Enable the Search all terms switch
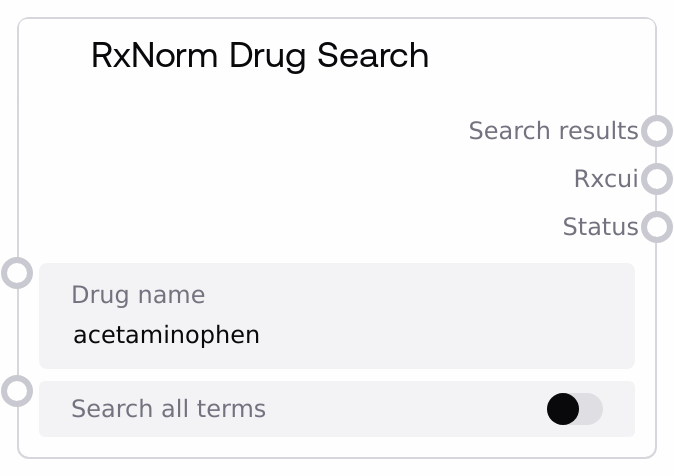674x476 pixels. pos(574,409)
